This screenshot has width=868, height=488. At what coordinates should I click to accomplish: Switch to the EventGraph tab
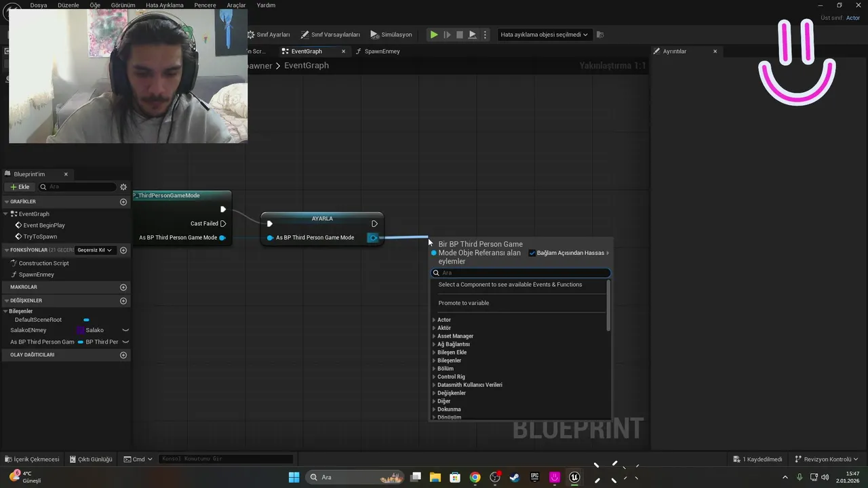pos(307,52)
